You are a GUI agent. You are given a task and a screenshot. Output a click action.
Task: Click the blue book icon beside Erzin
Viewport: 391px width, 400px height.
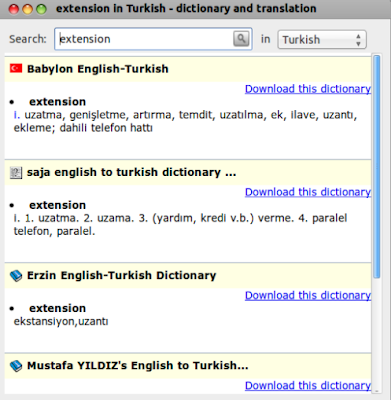click(16, 276)
